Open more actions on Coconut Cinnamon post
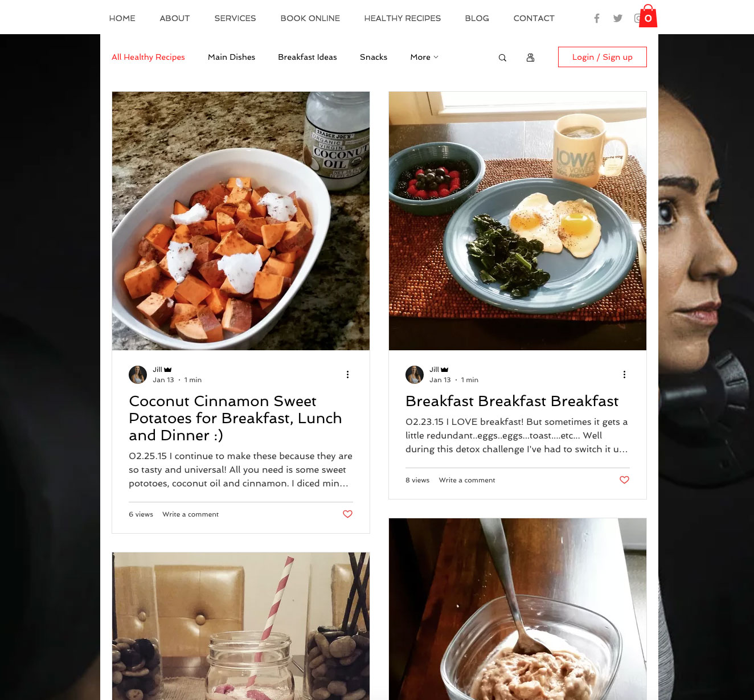 point(347,374)
